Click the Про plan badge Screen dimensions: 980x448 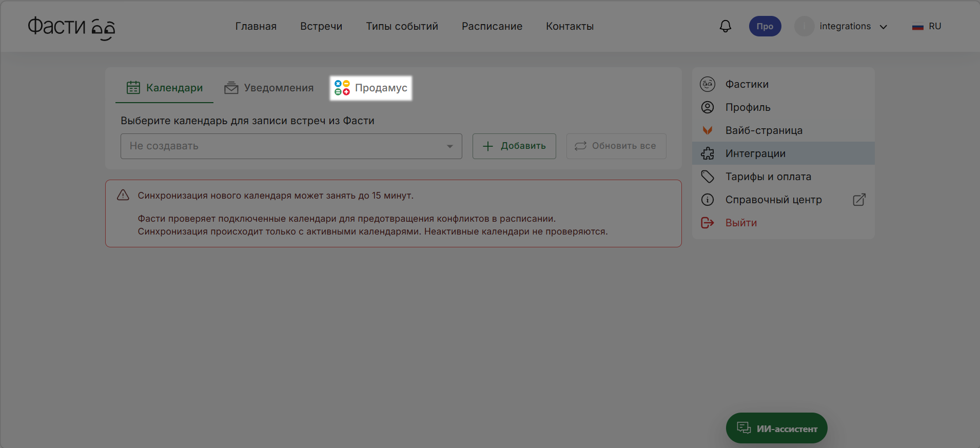click(765, 26)
